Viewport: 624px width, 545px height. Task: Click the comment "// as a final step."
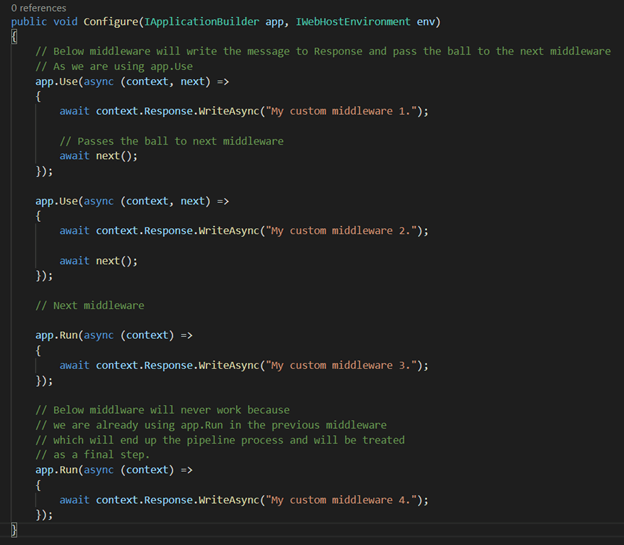pos(93,455)
